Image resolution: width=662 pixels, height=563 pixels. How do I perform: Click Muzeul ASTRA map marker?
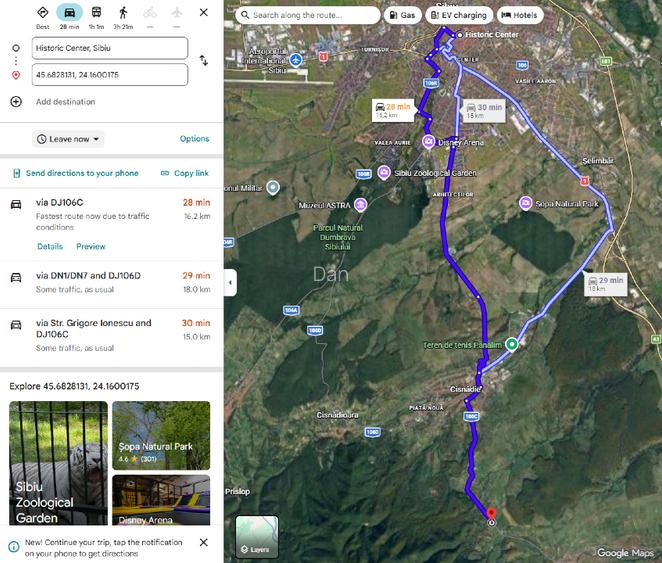(360, 205)
